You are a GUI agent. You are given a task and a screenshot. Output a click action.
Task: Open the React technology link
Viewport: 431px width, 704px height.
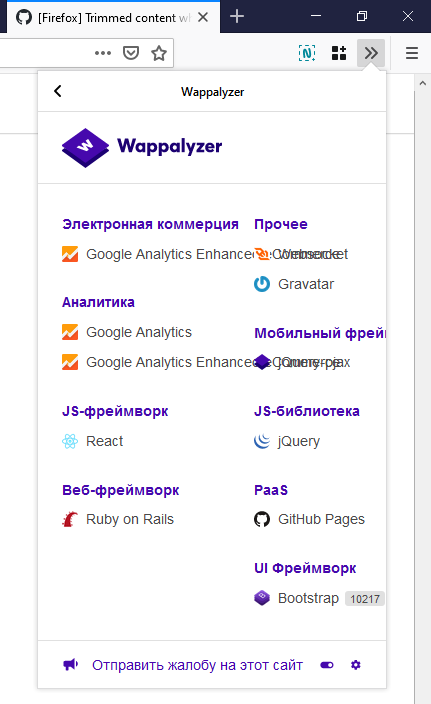(104, 441)
